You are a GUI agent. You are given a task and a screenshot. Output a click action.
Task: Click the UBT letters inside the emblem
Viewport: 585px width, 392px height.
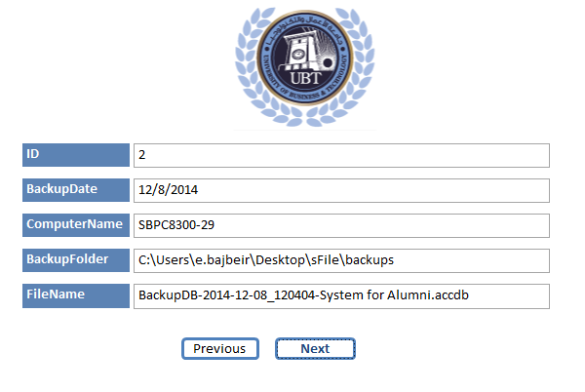pyautogui.click(x=305, y=78)
